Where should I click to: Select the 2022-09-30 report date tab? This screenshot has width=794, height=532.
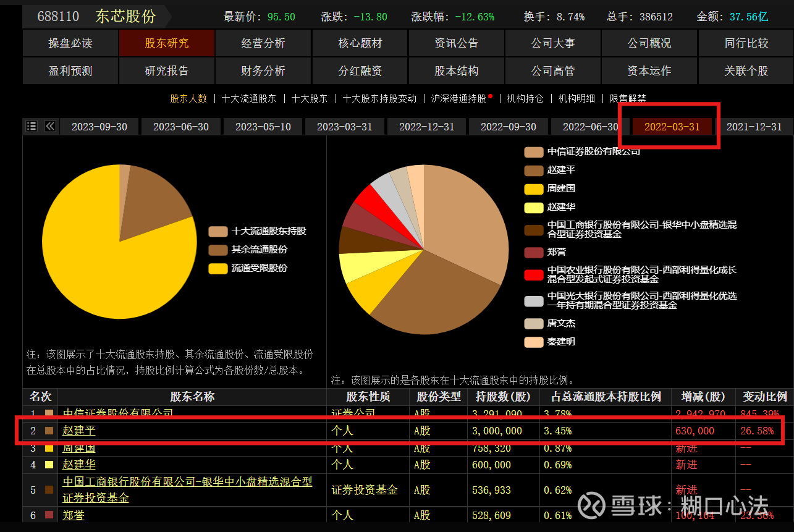point(509,126)
